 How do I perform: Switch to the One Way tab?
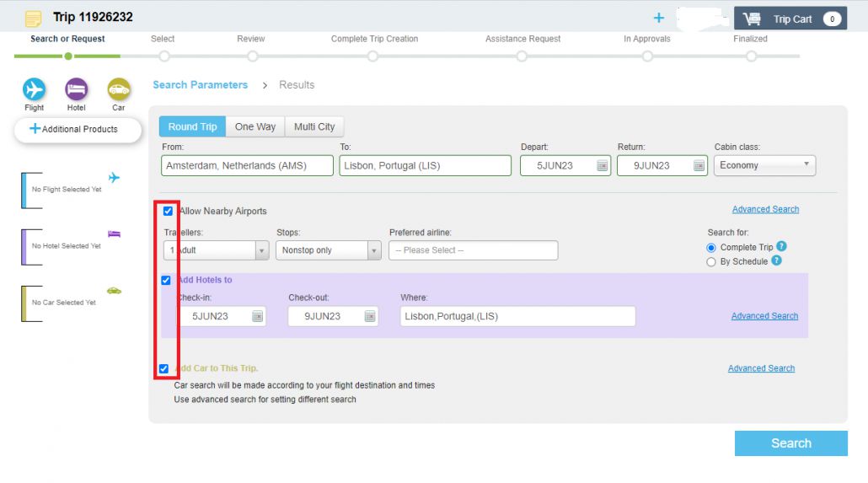[x=255, y=126]
